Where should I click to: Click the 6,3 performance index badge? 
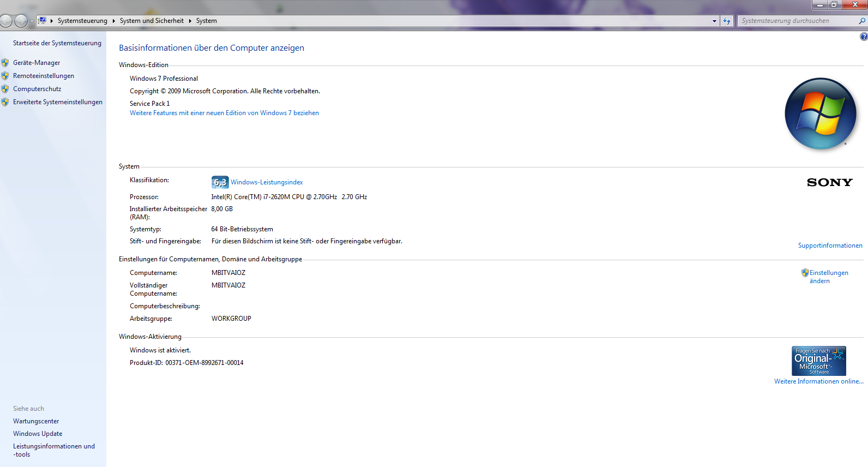220,182
